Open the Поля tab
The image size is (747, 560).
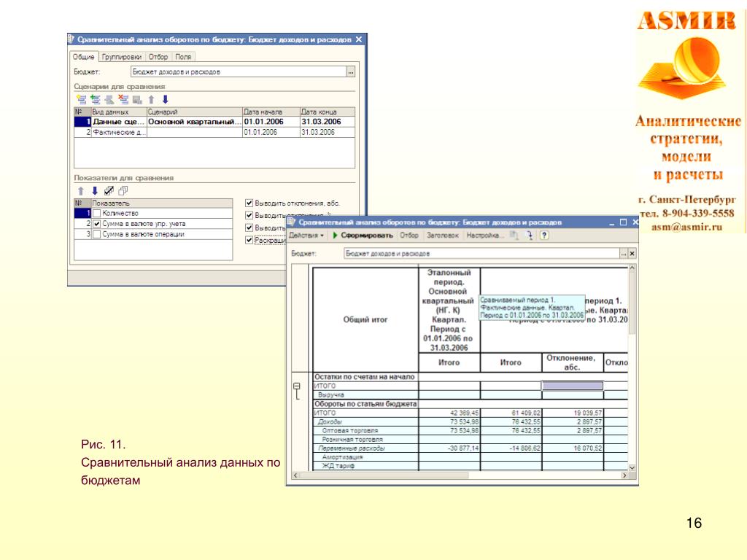pos(183,57)
